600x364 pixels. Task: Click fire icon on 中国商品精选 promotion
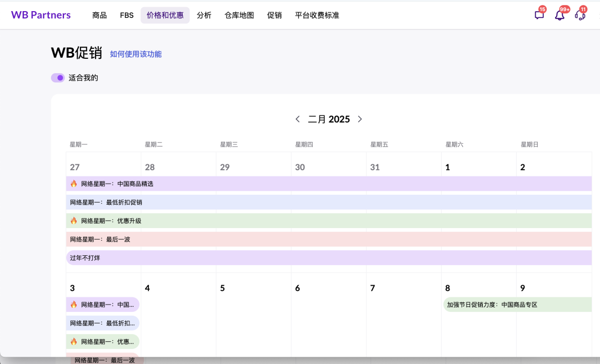[73, 184]
